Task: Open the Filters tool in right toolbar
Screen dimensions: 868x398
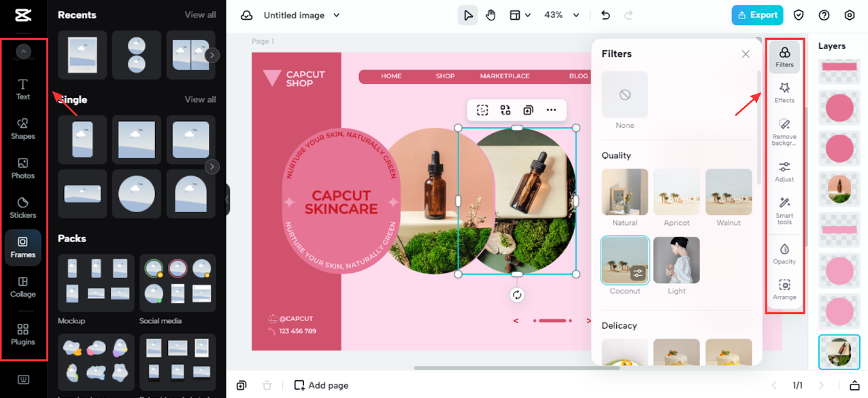Action: [784, 57]
